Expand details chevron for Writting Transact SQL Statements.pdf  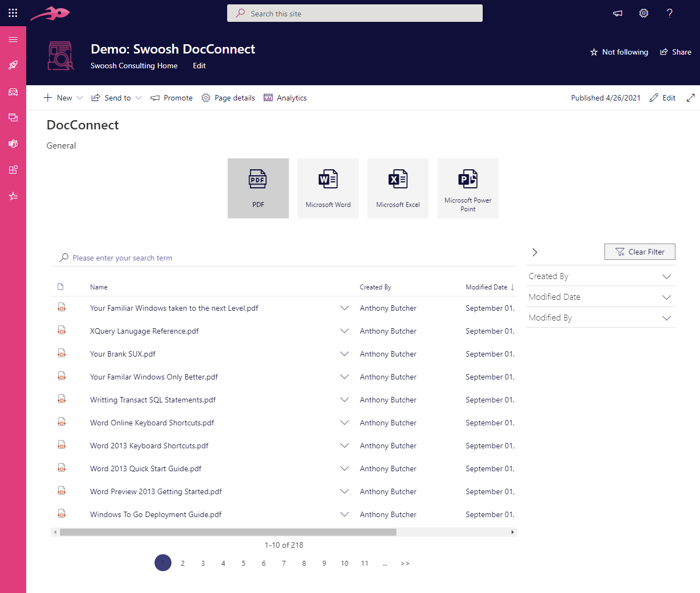[345, 400]
